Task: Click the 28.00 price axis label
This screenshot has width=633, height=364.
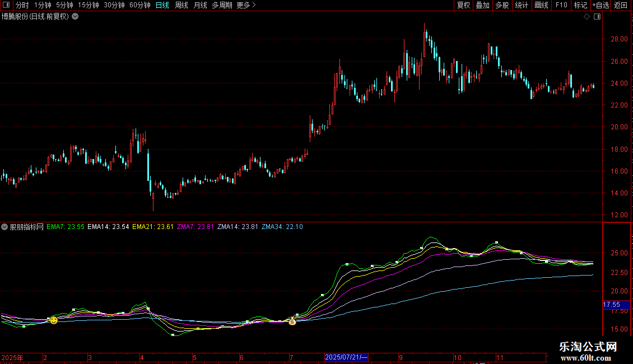Action: click(620, 39)
